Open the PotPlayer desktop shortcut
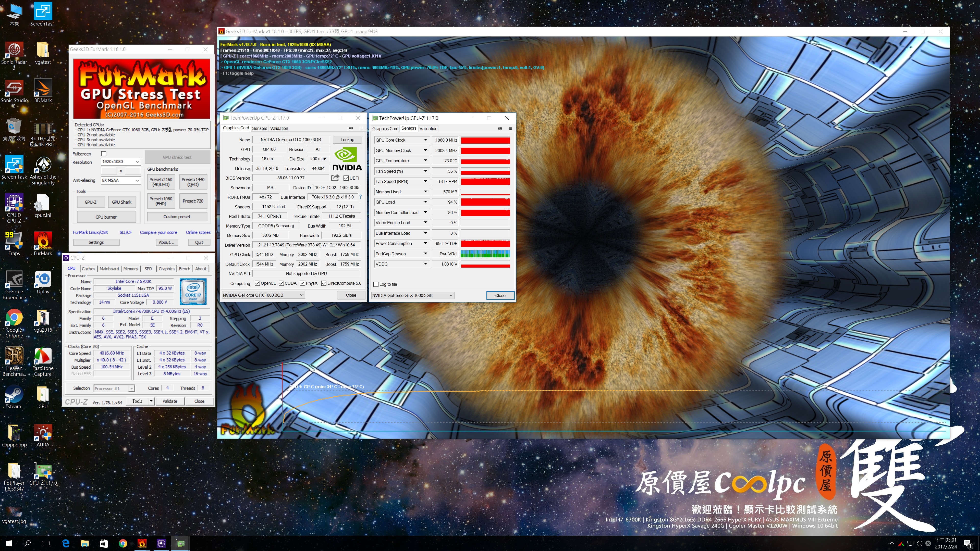 coord(14,477)
